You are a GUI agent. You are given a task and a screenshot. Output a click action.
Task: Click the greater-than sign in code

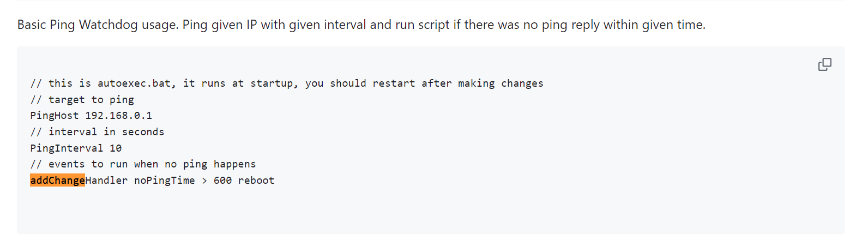pyautogui.click(x=204, y=181)
